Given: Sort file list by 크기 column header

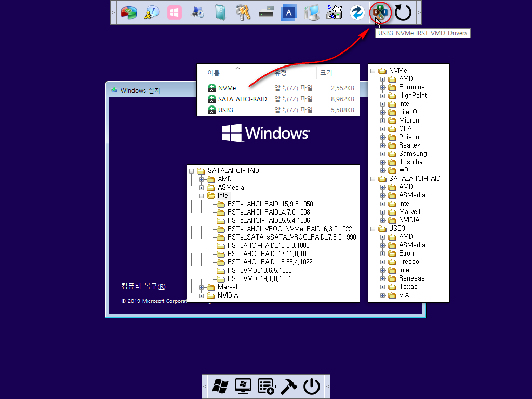Looking at the screenshot, I should pos(326,73).
